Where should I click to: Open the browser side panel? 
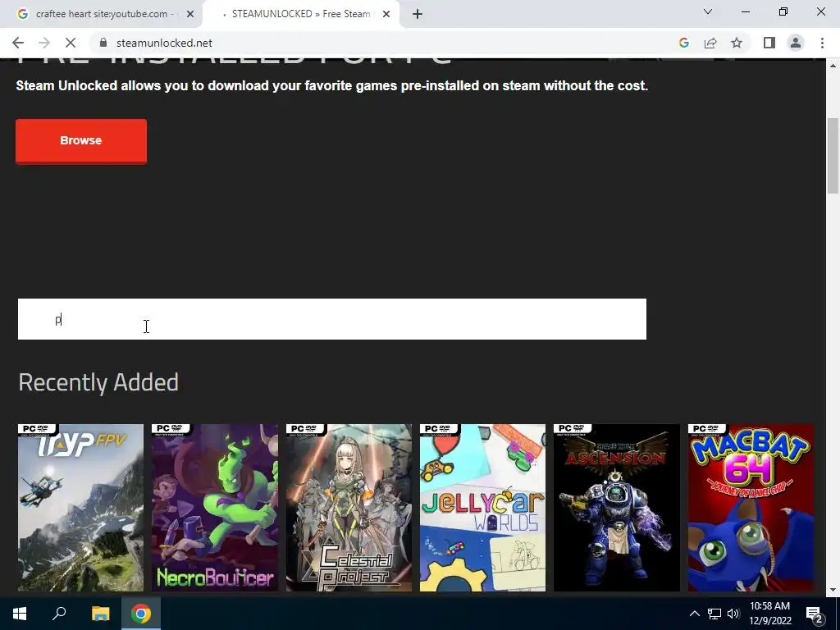pos(769,43)
